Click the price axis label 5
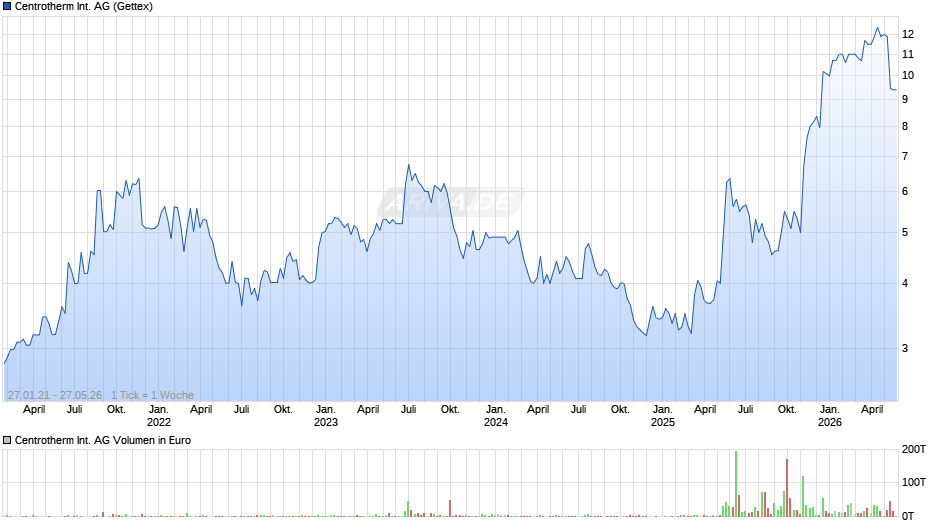 (x=905, y=233)
